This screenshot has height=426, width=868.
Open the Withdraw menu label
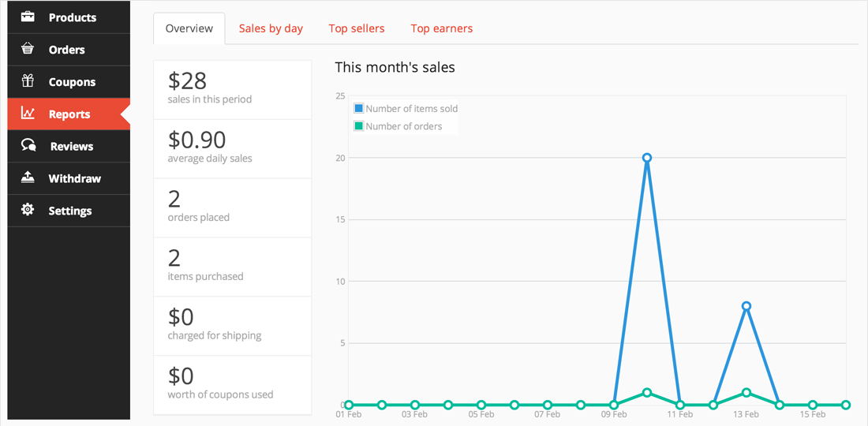pyautogui.click(x=75, y=178)
